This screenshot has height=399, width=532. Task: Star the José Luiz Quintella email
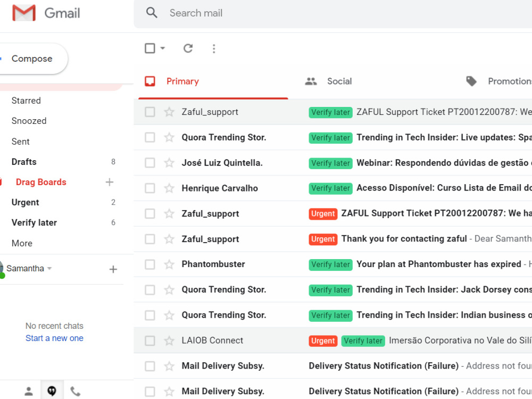pos(169,163)
